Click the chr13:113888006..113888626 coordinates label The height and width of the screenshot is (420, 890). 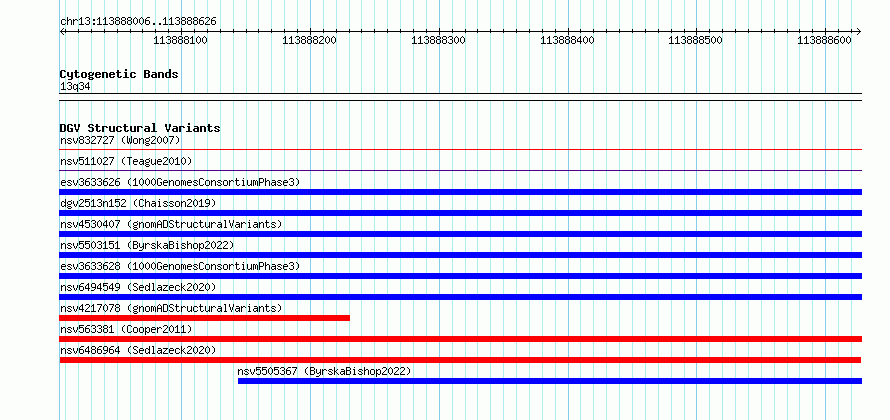click(138, 22)
